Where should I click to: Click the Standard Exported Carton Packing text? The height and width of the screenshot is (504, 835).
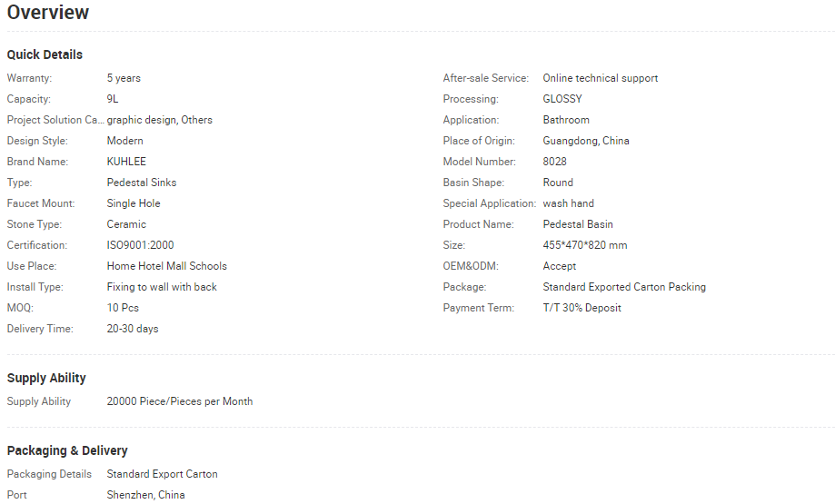[624, 287]
